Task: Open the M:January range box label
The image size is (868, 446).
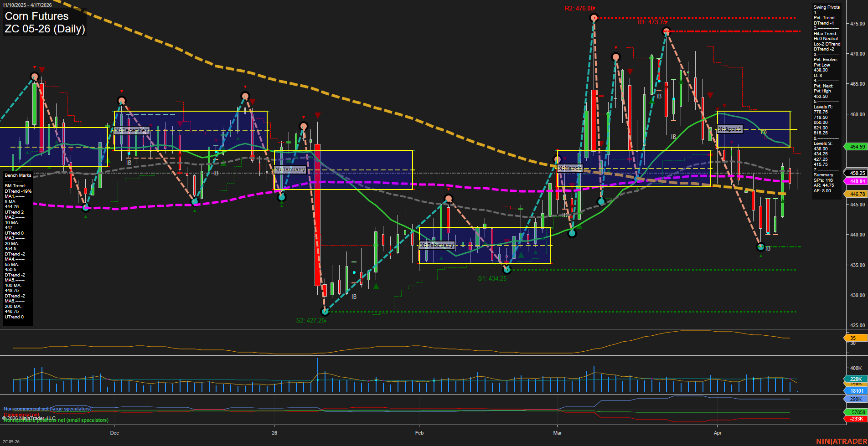Action: tap(290, 169)
